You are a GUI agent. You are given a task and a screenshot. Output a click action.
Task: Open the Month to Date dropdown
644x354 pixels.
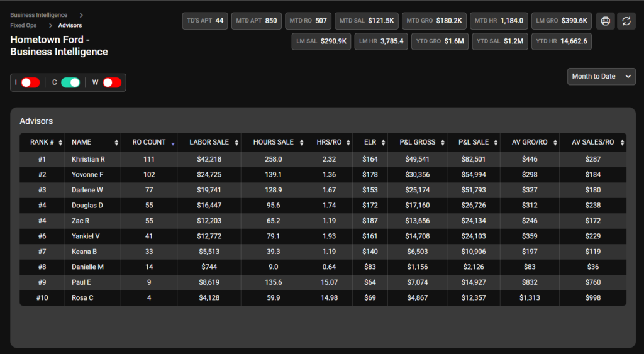coord(601,76)
